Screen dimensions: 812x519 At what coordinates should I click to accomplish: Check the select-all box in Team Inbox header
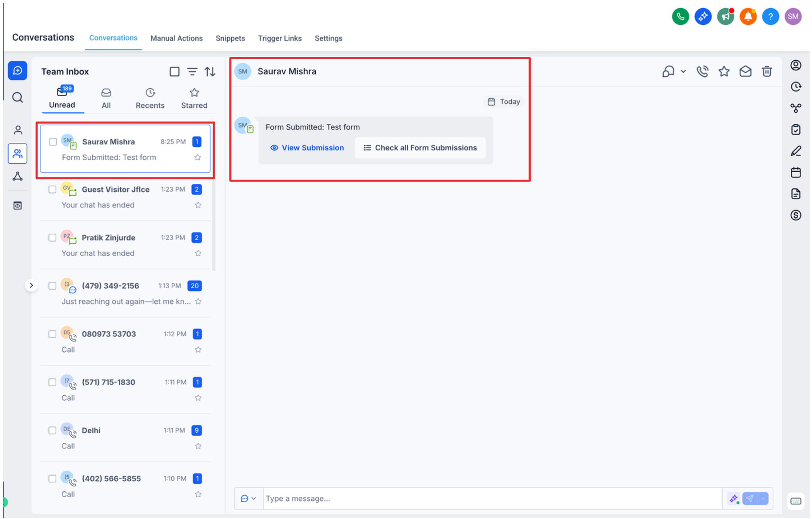tap(174, 71)
